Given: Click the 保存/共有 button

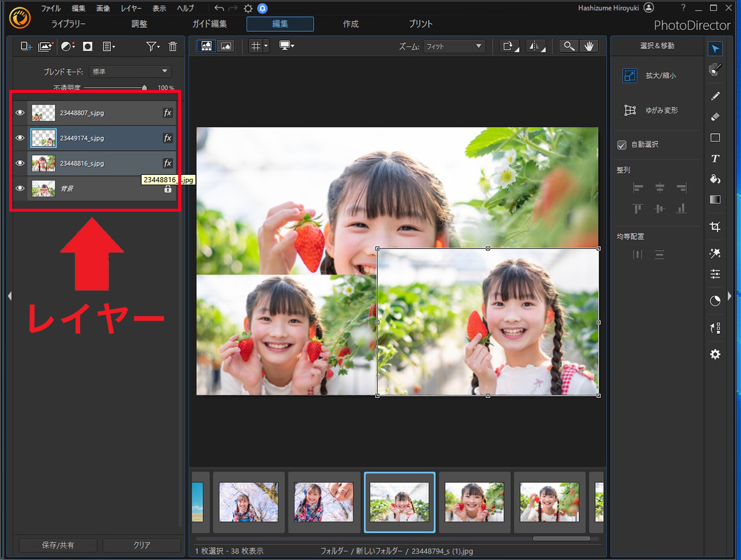Looking at the screenshot, I should [x=58, y=545].
